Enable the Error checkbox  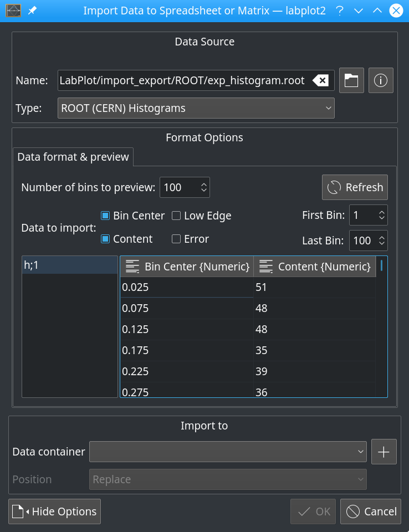click(x=176, y=239)
